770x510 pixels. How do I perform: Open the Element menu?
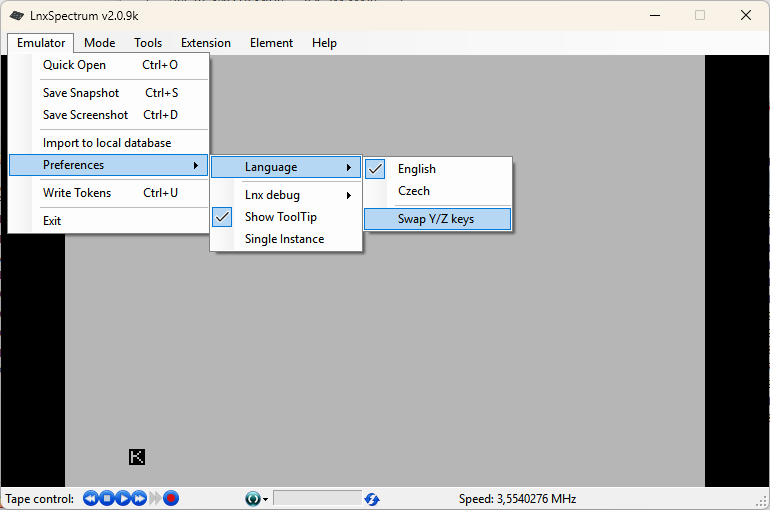click(x=271, y=43)
